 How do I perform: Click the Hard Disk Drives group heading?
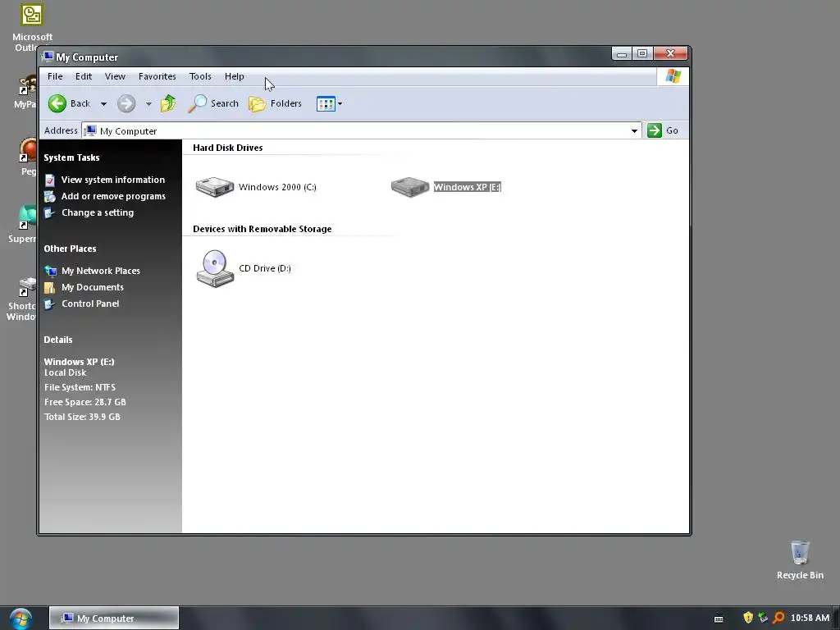pyautogui.click(x=228, y=148)
